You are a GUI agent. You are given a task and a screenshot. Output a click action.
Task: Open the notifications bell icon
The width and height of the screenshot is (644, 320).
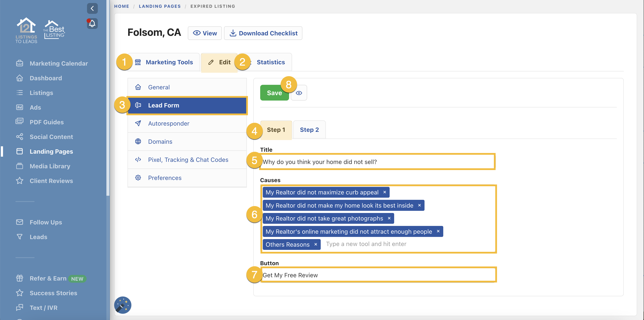click(92, 24)
